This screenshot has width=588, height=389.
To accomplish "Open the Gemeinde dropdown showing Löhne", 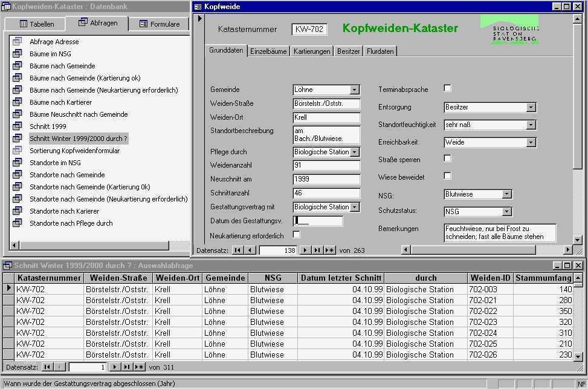I will pos(354,90).
